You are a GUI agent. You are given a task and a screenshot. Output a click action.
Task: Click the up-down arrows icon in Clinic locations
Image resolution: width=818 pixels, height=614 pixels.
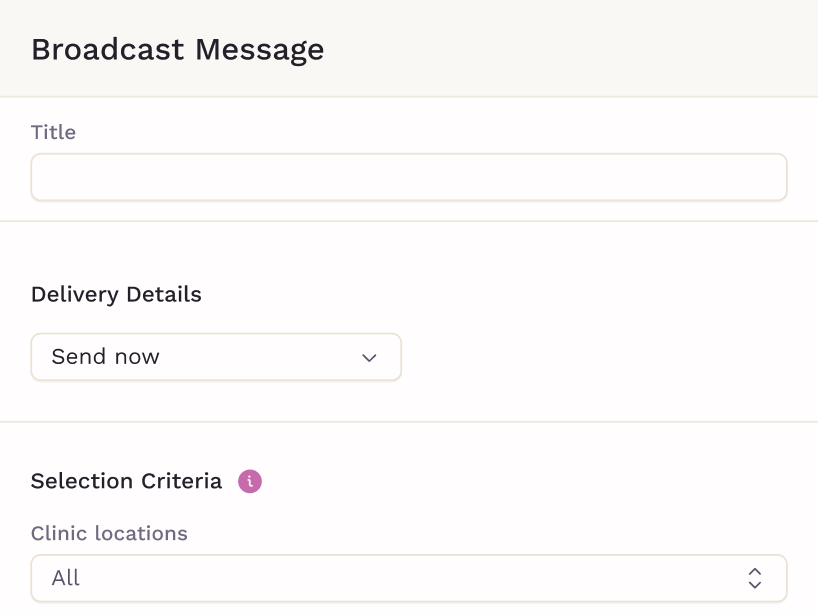pos(754,578)
